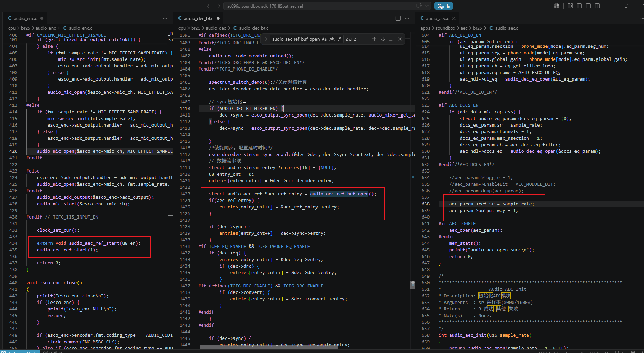Open More Actions for the audio_dec_bt.c editor group
This screenshot has width=644, height=353.
[x=407, y=18]
